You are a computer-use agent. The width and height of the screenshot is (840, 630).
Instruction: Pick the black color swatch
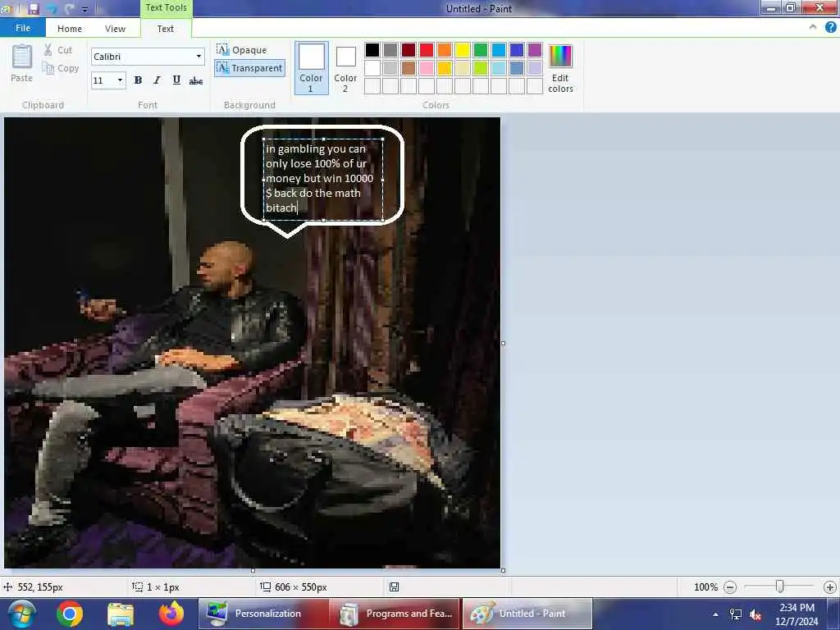pyautogui.click(x=372, y=50)
